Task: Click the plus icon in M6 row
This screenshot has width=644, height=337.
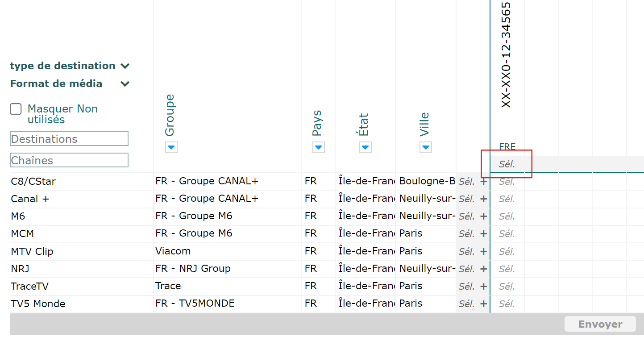Action: (x=483, y=216)
